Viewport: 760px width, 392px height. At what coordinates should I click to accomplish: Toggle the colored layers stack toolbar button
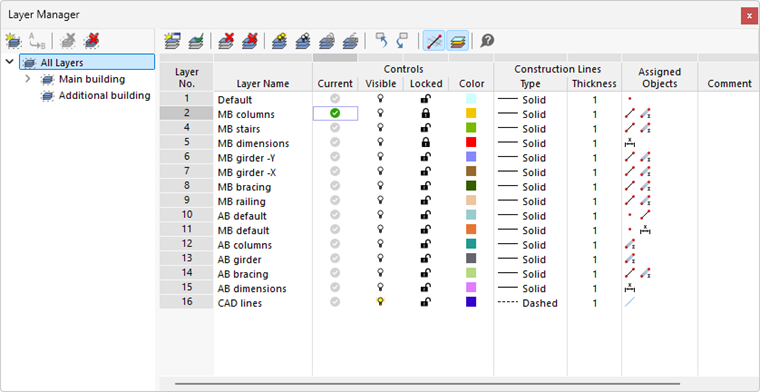click(458, 41)
